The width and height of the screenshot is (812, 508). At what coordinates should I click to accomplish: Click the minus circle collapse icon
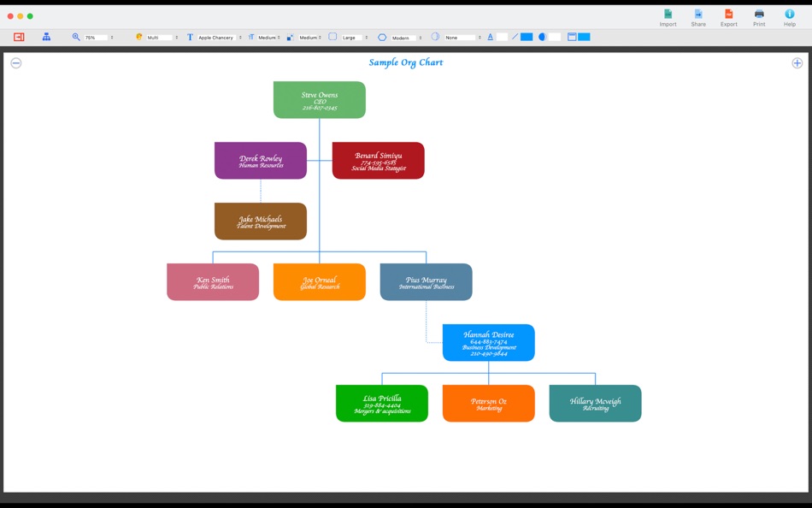click(x=16, y=63)
